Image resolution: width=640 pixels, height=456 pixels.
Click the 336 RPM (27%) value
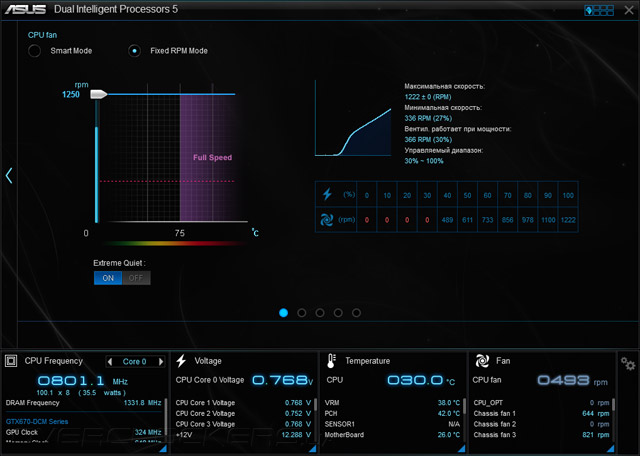tap(428, 118)
